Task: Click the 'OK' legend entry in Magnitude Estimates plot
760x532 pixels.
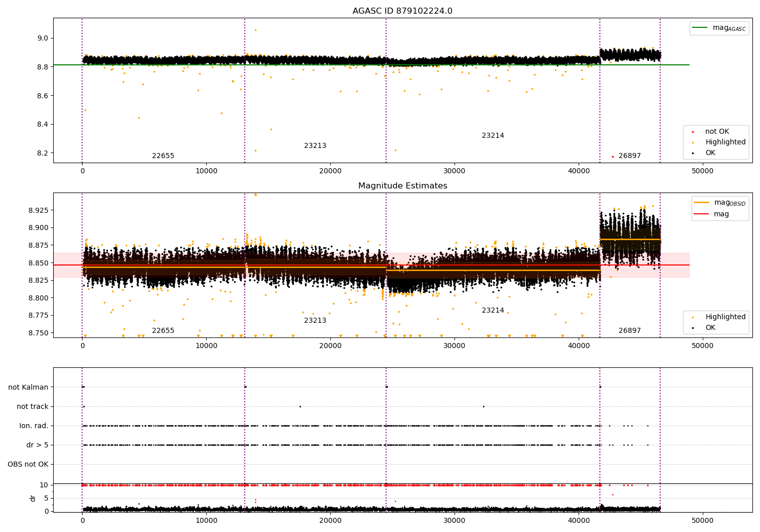Action: tap(704, 328)
